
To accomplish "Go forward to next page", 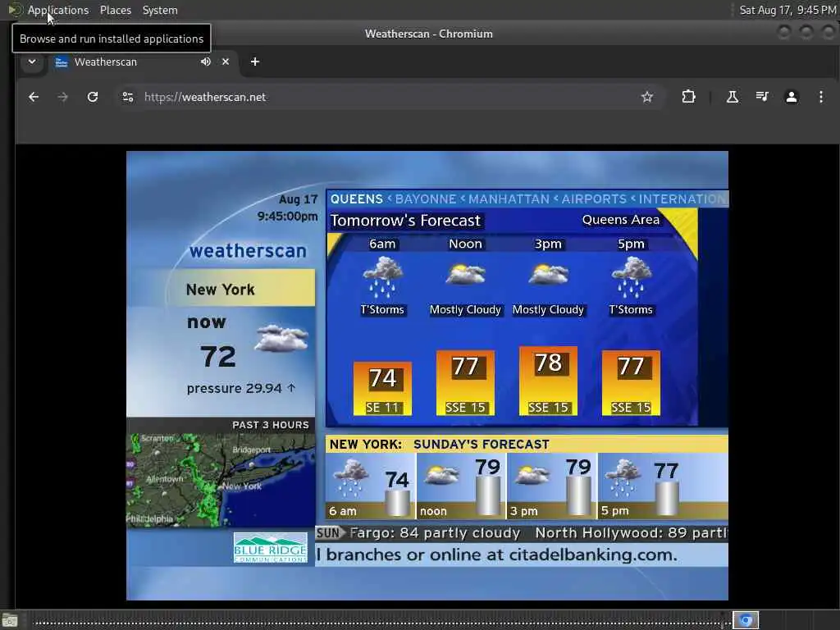I will (62, 97).
